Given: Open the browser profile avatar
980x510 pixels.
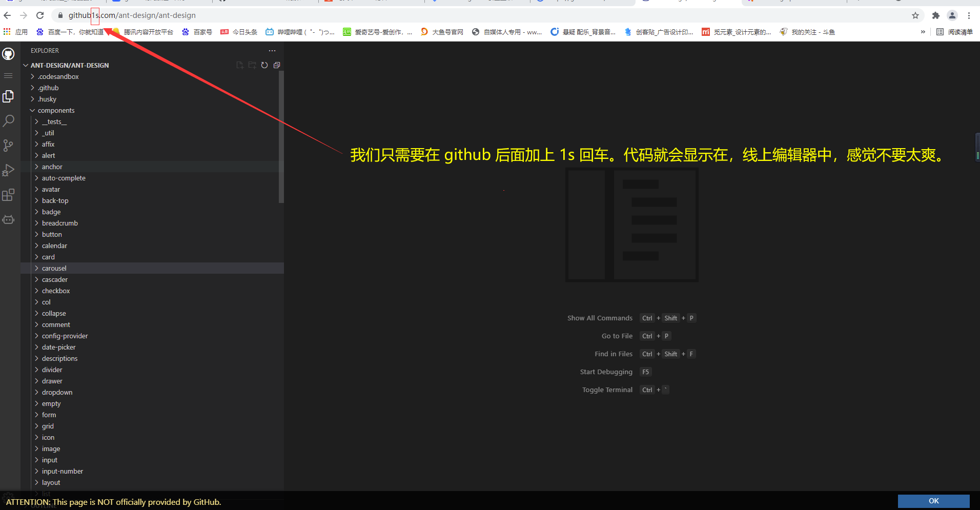Looking at the screenshot, I should click(952, 15).
